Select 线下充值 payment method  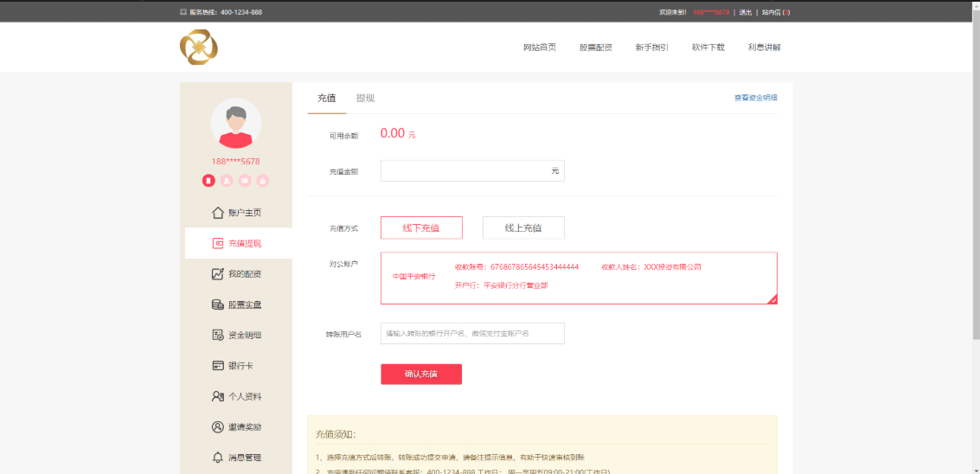(x=421, y=227)
